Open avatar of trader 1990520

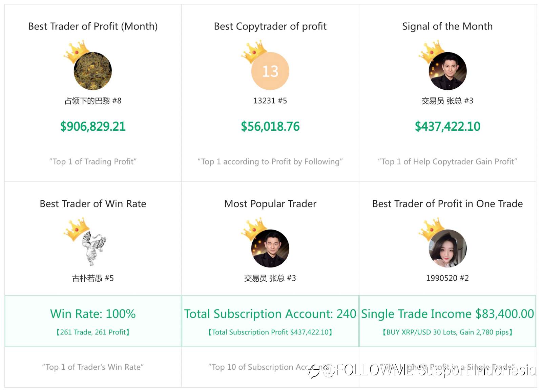click(447, 248)
